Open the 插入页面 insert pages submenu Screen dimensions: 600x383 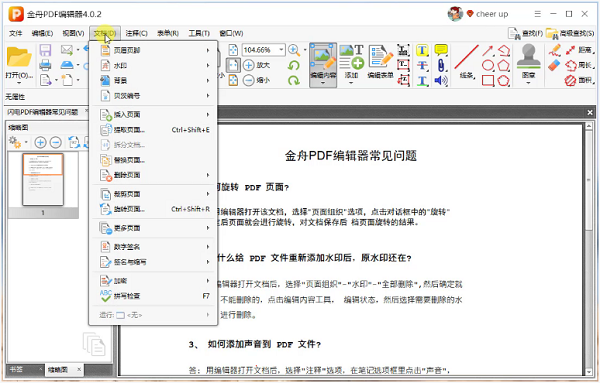(x=154, y=114)
